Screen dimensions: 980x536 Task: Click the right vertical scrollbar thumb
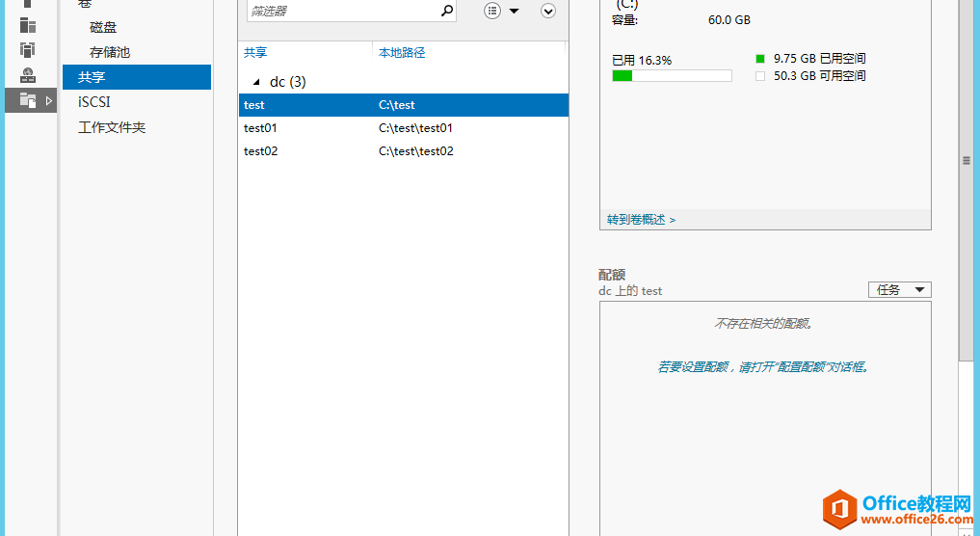(966, 180)
